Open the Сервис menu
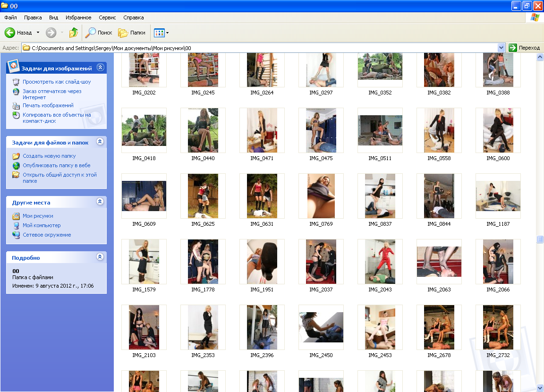This screenshot has height=392, width=544. coord(107,17)
